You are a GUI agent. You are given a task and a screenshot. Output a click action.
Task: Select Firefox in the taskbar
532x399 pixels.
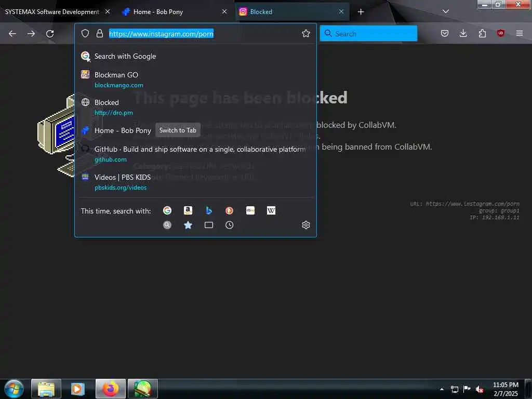(x=111, y=389)
